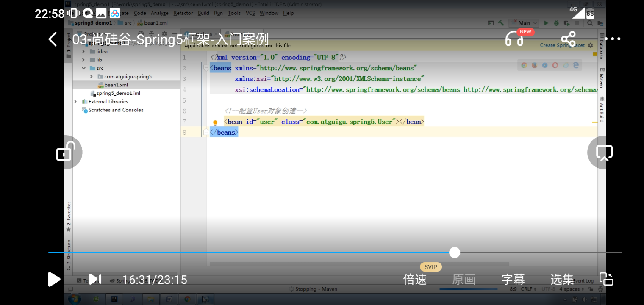Click the Search Everywhere magnifier icon

pos(590,23)
